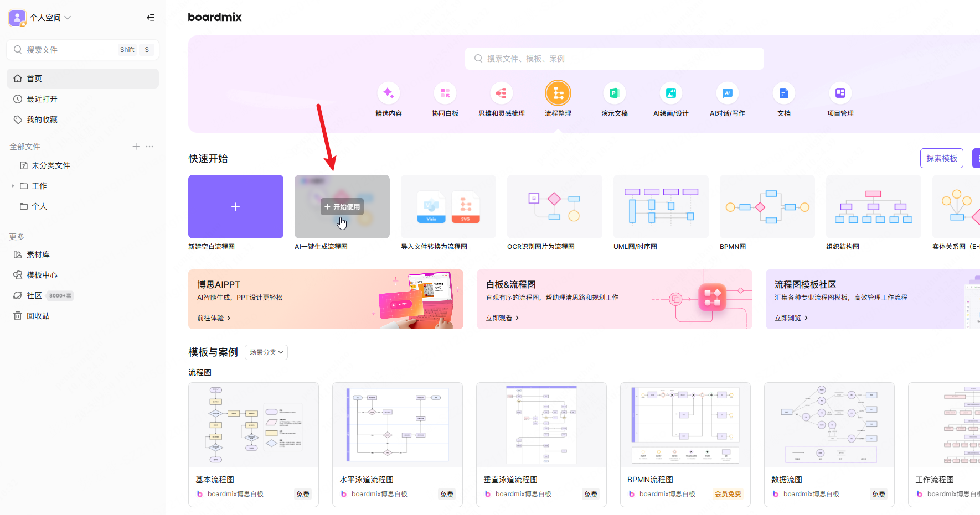
Task: Select the 协同白板 category icon
Action: [x=445, y=93]
